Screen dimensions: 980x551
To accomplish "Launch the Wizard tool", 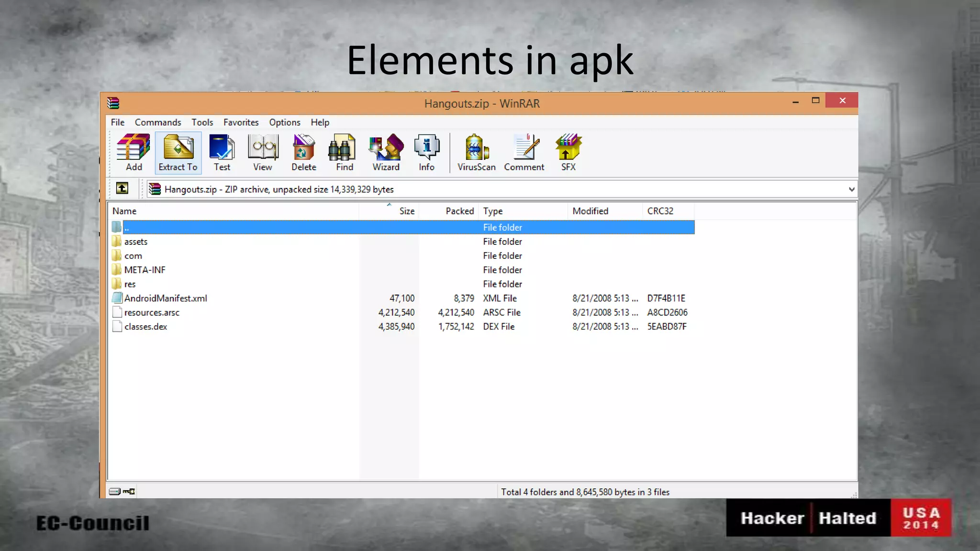I will coord(386,152).
